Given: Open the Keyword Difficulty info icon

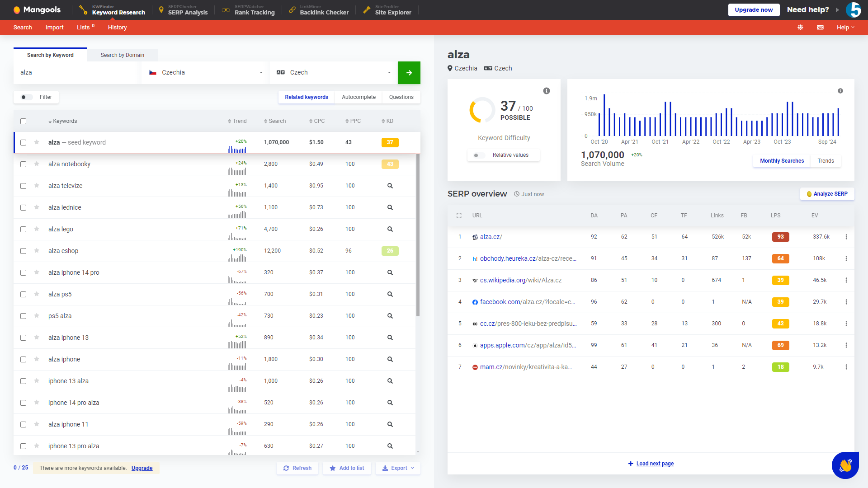Looking at the screenshot, I should tap(547, 91).
